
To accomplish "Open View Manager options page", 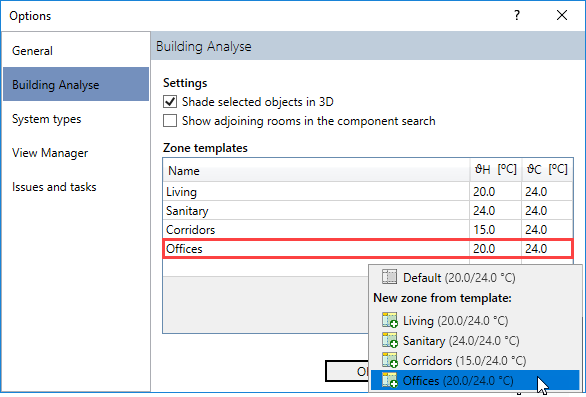I will (x=76, y=153).
